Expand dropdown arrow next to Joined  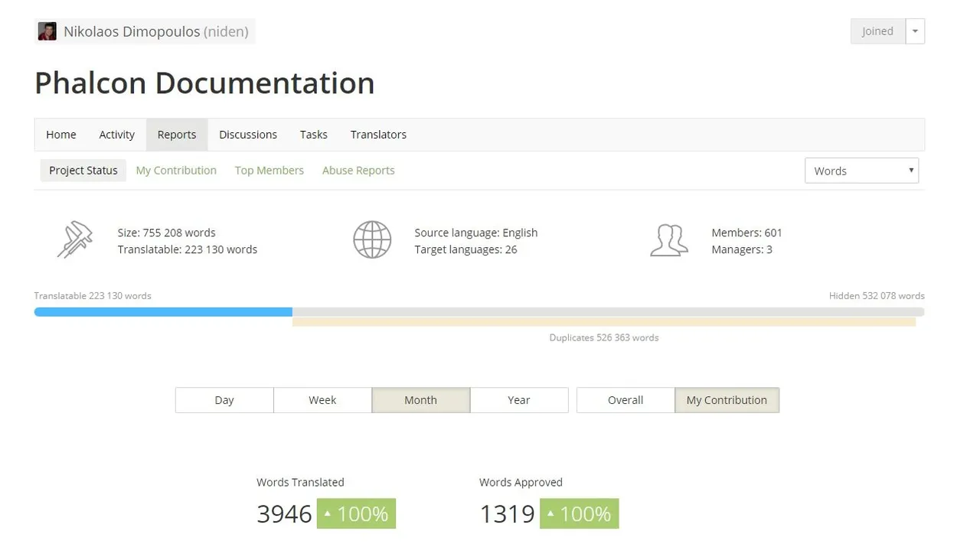(915, 31)
